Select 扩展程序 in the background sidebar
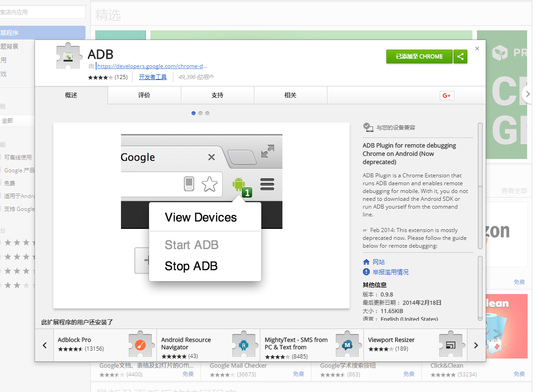The image size is (540, 392). [43, 33]
